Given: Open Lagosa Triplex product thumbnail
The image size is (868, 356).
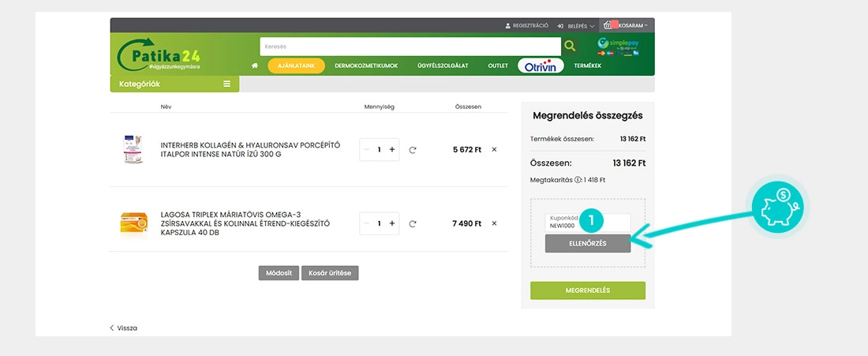Looking at the screenshot, I should pos(134,223).
